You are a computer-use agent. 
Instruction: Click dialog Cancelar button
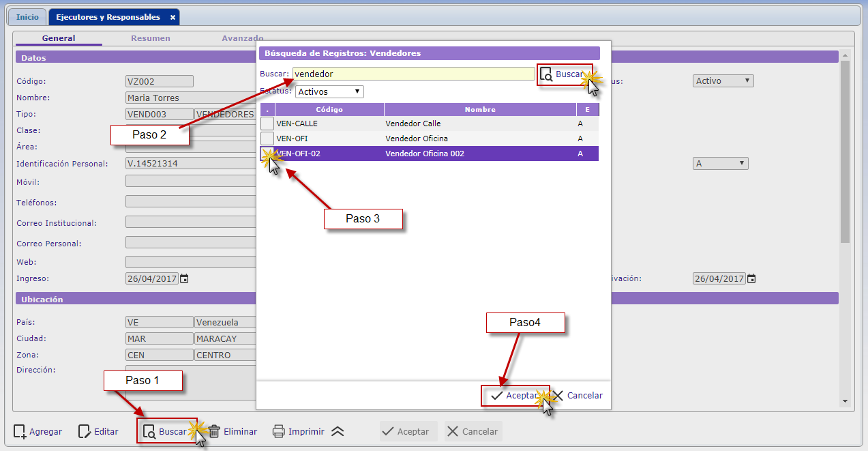(578, 396)
